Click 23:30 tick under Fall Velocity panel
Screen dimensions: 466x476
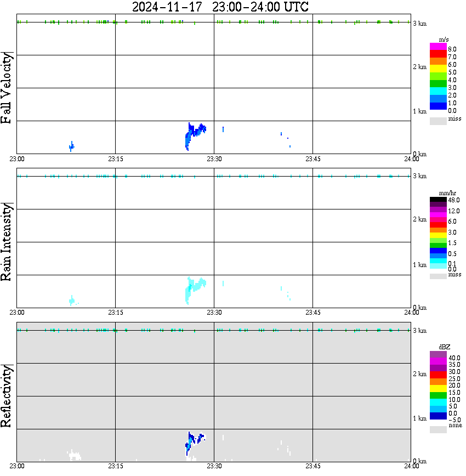coord(214,159)
